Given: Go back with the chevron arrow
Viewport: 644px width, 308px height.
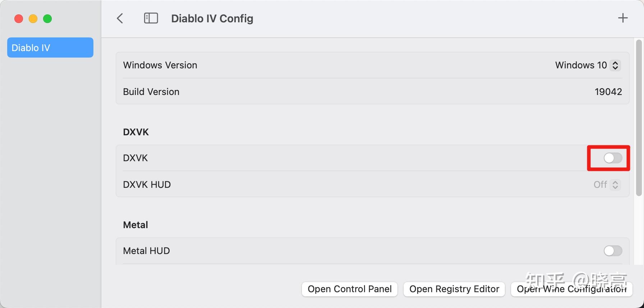Looking at the screenshot, I should (120, 18).
